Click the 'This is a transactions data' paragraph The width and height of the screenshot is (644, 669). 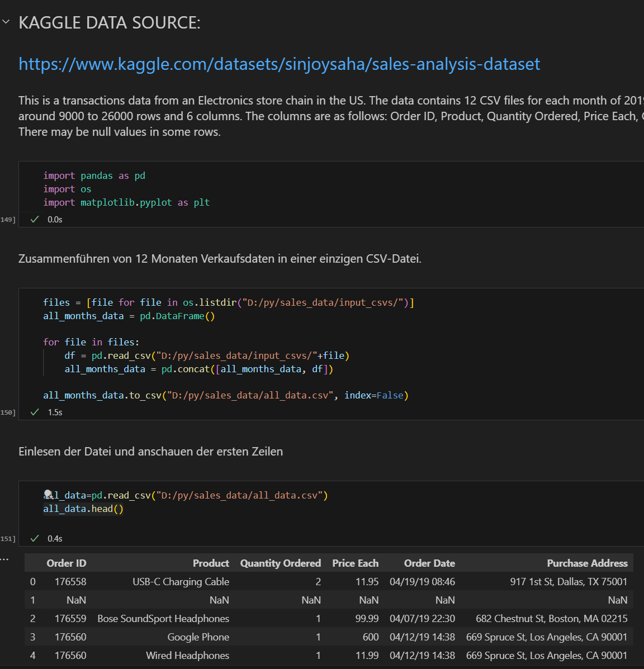[x=331, y=116]
